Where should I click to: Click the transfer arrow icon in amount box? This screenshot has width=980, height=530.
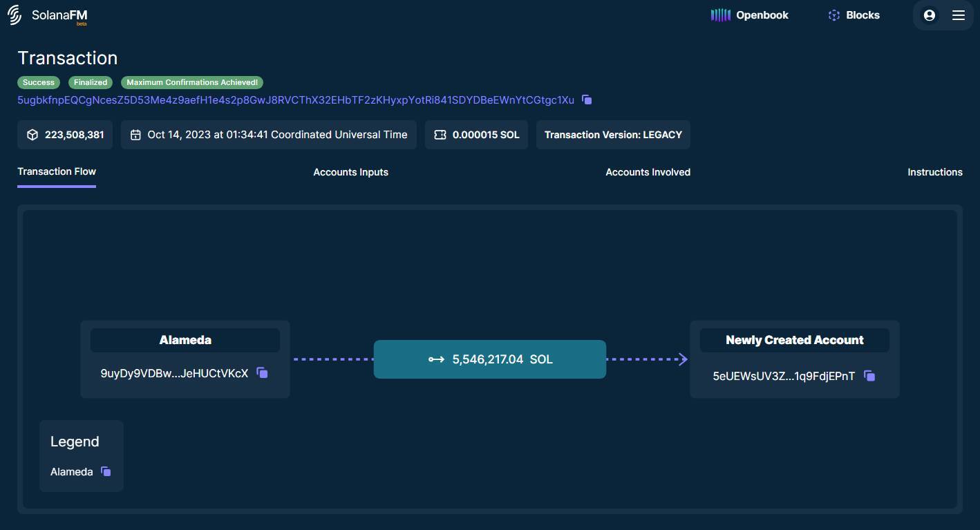pyautogui.click(x=436, y=359)
